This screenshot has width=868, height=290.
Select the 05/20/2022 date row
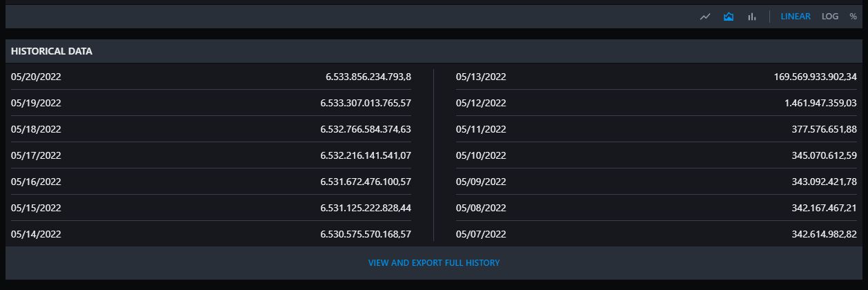211,77
